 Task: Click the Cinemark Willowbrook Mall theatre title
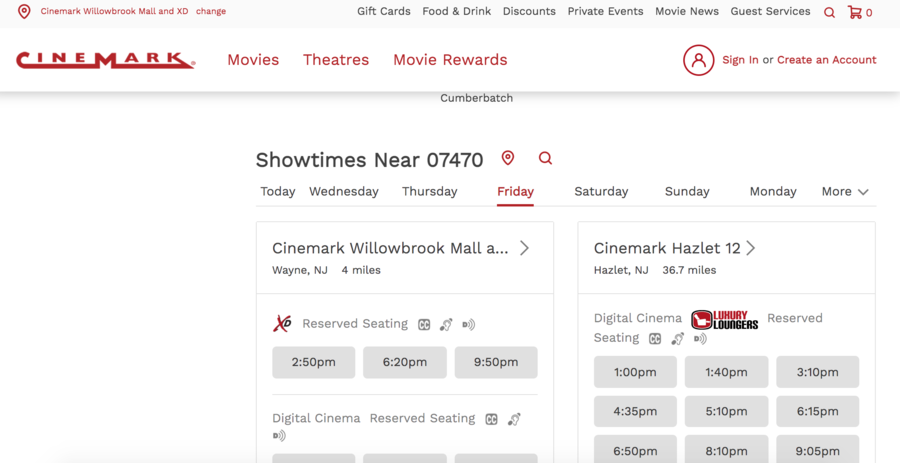click(x=390, y=248)
